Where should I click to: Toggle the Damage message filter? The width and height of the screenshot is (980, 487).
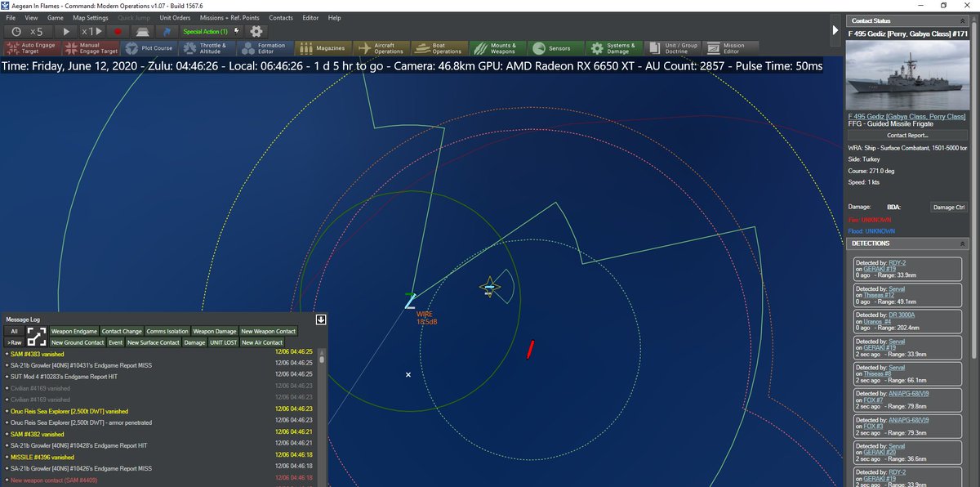point(194,342)
